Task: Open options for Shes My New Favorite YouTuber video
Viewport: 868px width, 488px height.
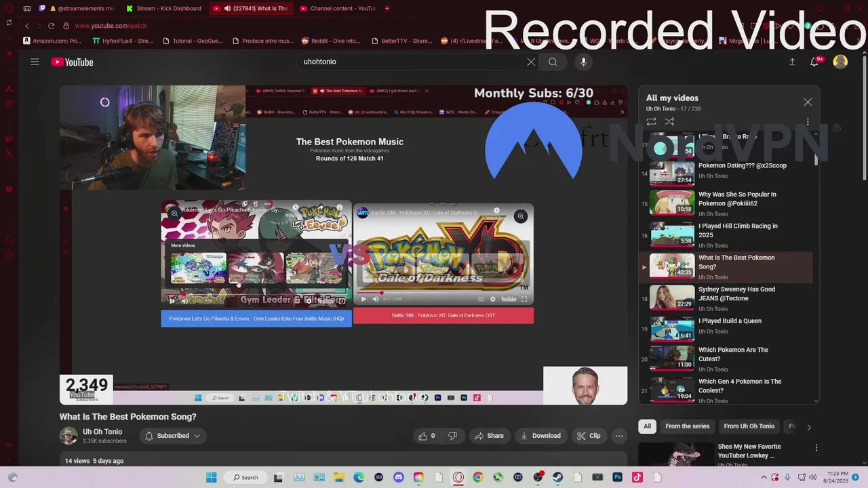Action: click(816, 448)
